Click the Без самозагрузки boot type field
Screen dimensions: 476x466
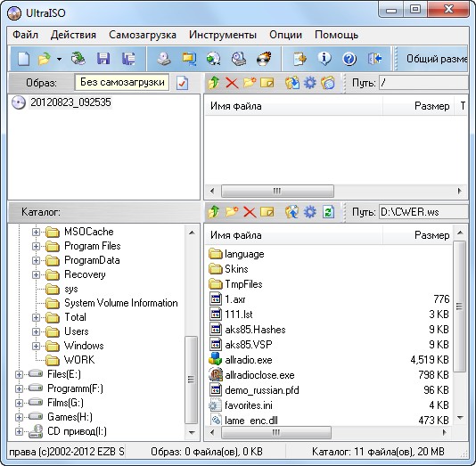(x=122, y=82)
